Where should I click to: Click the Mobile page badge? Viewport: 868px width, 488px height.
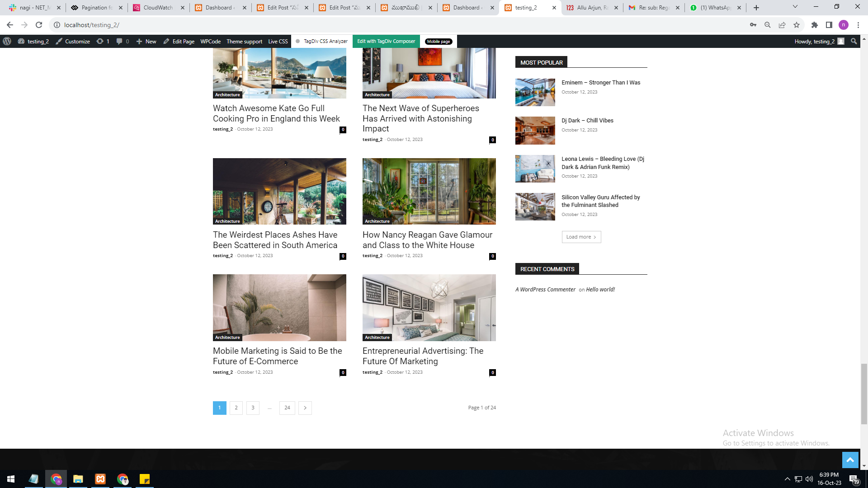click(x=439, y=41)
